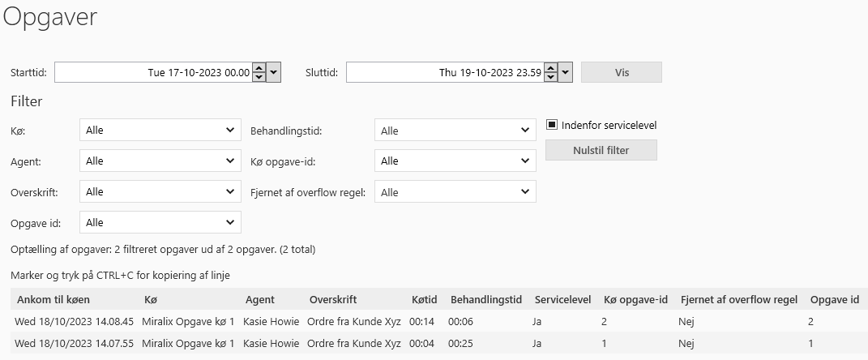The height and width of the screenshot is (360, 868).
Task: Open the Sluttid calendar dropdown arrow
Action: point(566,72)
